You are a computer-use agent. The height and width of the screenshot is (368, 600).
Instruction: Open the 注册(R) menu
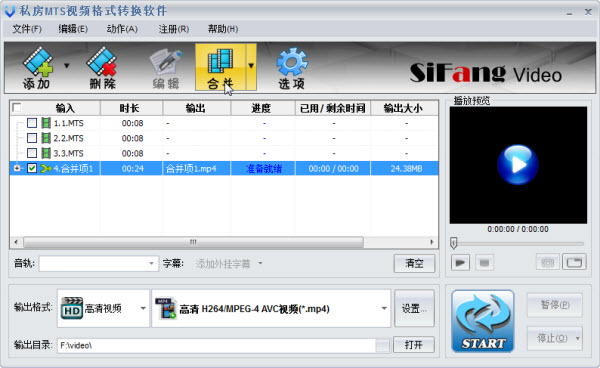tap(174, 29)
